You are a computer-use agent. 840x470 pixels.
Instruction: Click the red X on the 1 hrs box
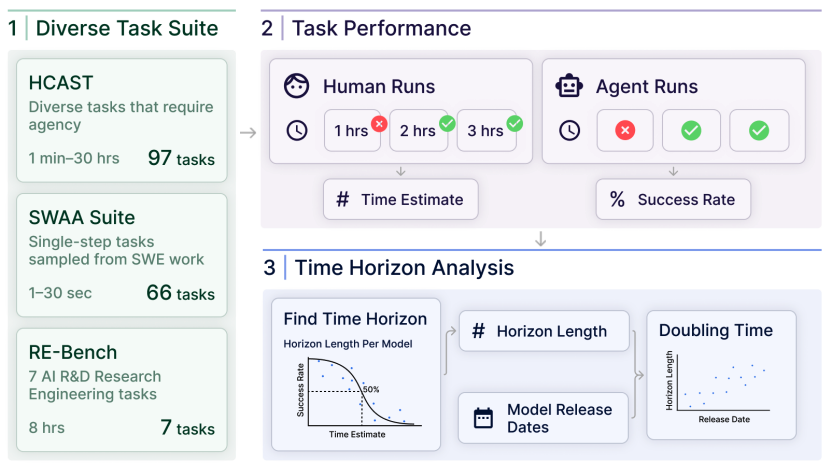tap(379, 124)
